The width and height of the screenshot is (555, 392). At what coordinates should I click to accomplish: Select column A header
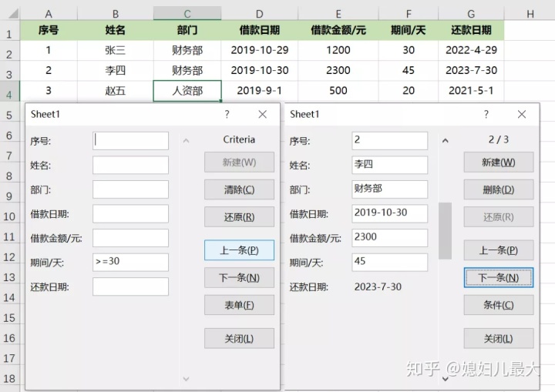(49, 14)
